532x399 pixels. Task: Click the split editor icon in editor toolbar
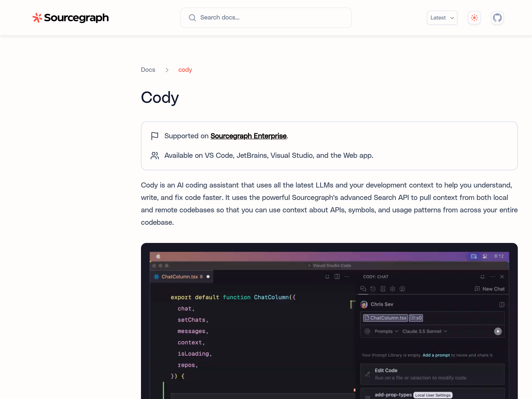click(x=337, y=277)
